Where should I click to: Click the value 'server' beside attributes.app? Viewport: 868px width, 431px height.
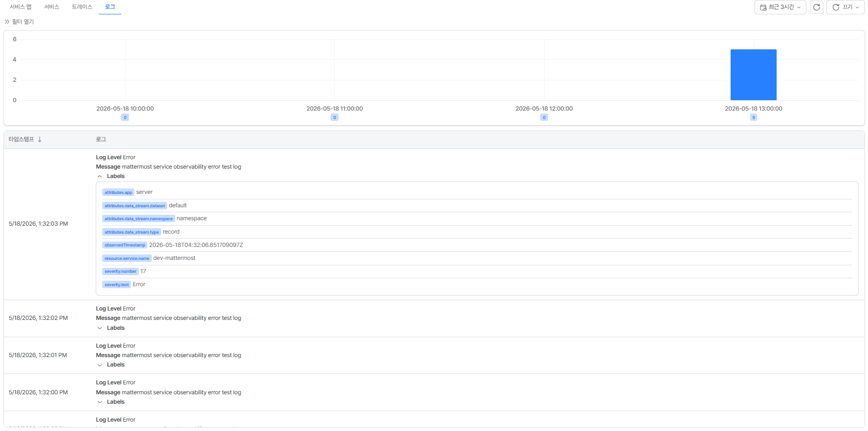tap(144, 192)
